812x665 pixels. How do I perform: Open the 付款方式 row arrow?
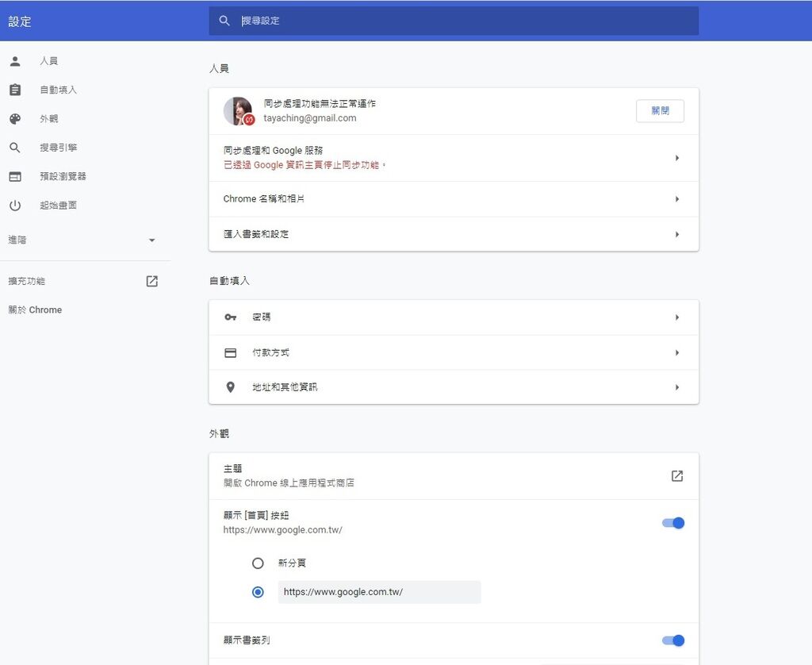coord(677,352)
